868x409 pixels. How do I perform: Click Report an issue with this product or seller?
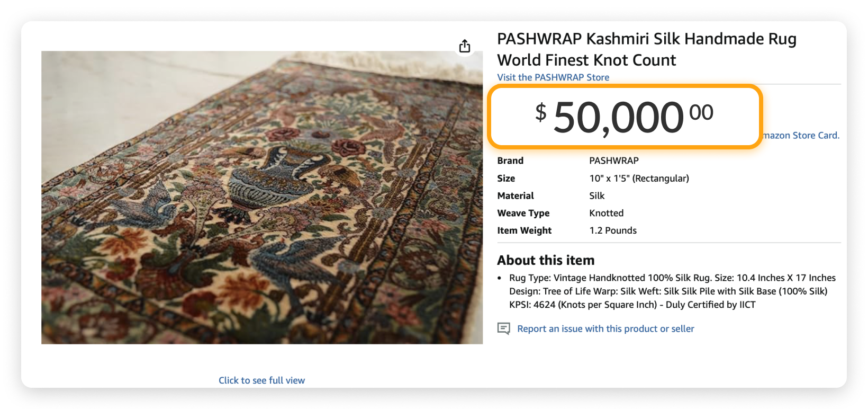click(x=605, y=328)
